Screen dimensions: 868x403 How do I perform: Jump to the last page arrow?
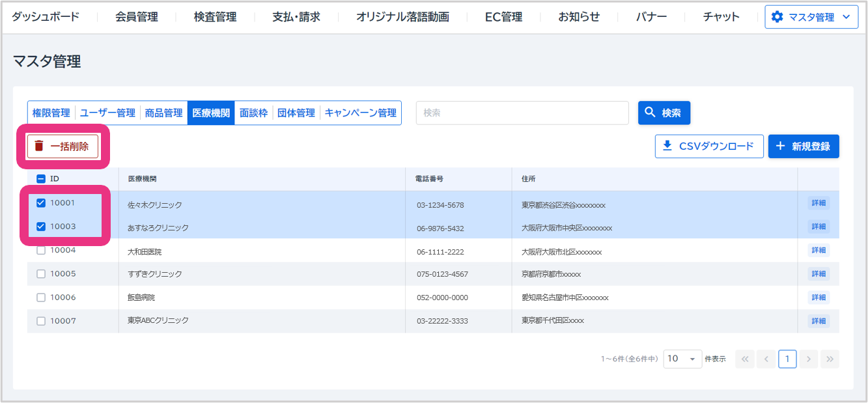(x=830, y=359)
